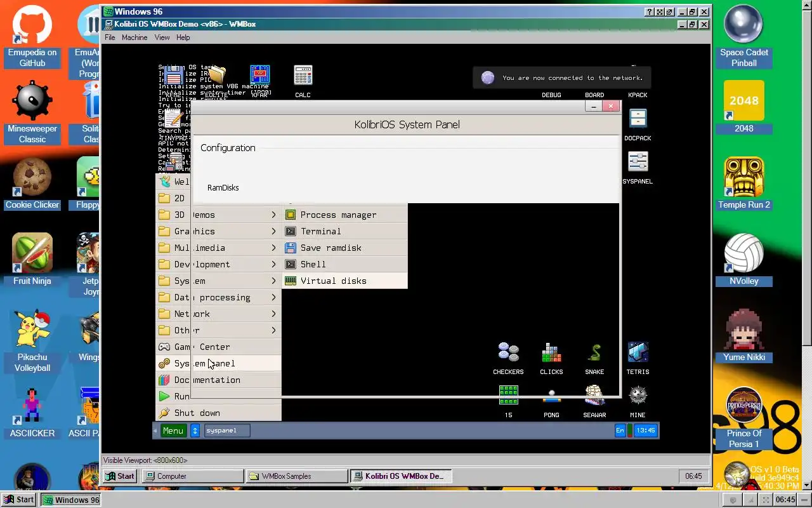The width and height of the screenshot is (812, 508).
Task: Click the 13:45 KolibriOS clock
Action: tap(645, 431)
